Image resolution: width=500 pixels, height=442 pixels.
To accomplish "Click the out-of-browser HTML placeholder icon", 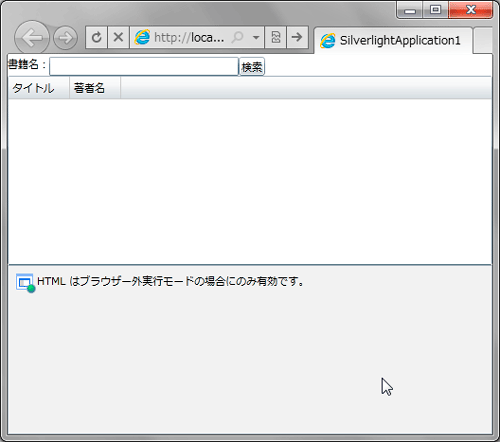I will (25, 283).
